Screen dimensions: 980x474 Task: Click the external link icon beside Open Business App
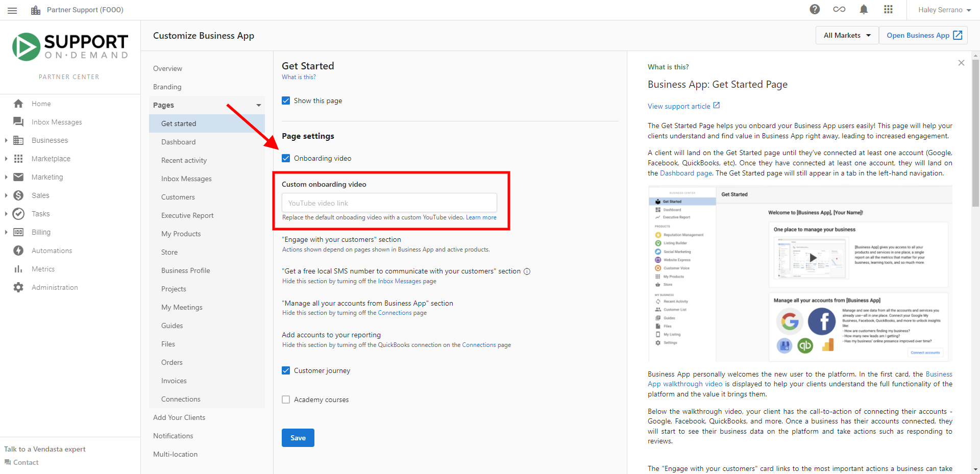[958, 35]
